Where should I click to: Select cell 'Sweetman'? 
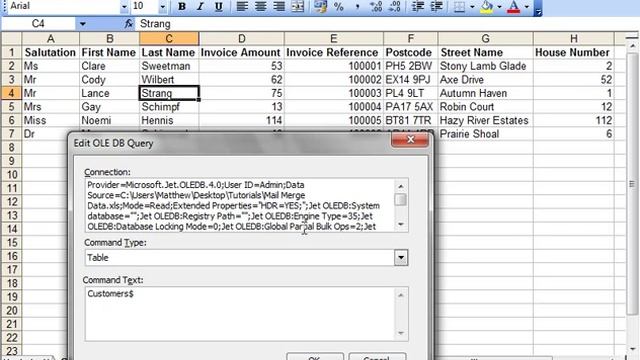pyautogui.click(x=169, y=66)
